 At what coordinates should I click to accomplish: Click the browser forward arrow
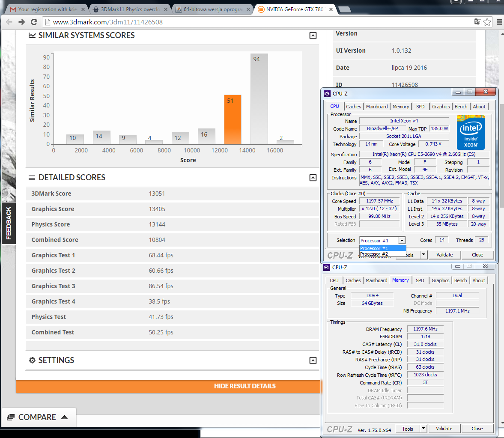pyautogui.click(x=21, y=22)
